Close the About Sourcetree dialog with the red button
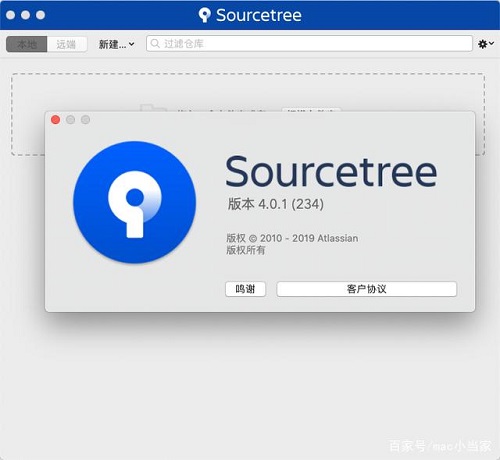This screenshot has height=460, width=500. pyautogui.click(x=56, y=120)
